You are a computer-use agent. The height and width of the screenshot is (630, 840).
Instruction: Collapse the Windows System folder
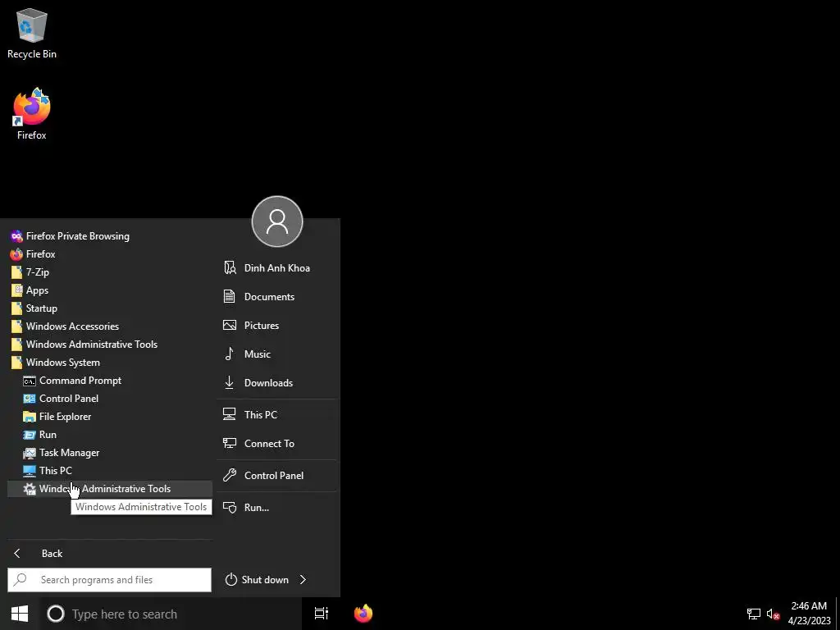click(x=110, y=362)
